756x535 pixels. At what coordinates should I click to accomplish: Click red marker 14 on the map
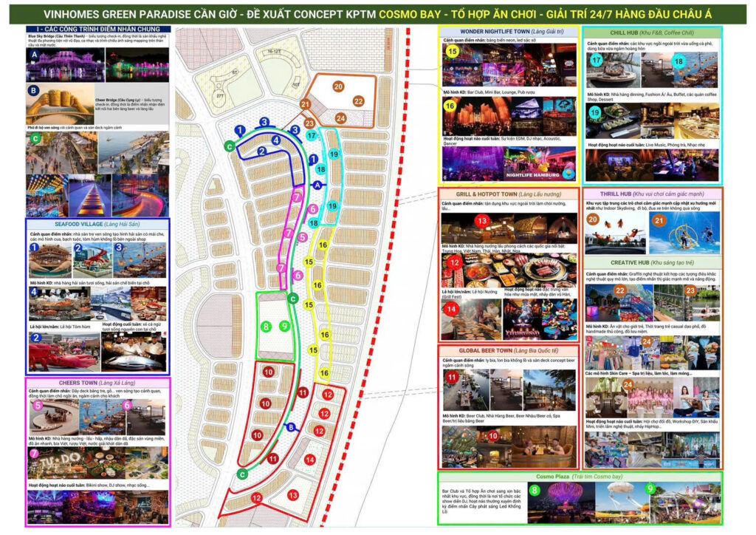point(310,460)
